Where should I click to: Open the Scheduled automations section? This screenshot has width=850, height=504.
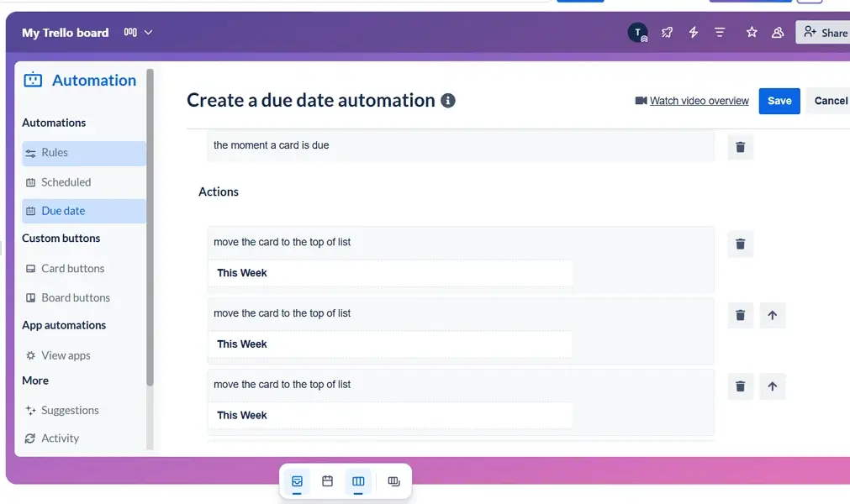pos(66,182)
